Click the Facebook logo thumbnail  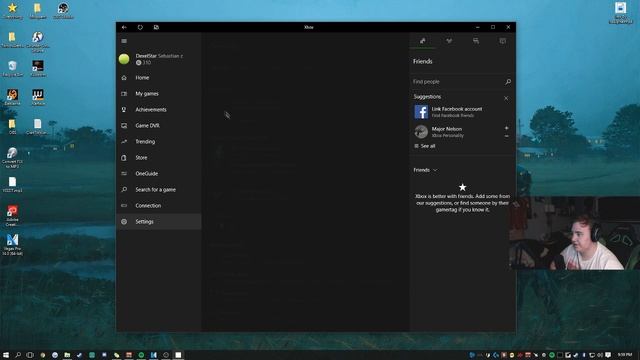click(421, 111)
